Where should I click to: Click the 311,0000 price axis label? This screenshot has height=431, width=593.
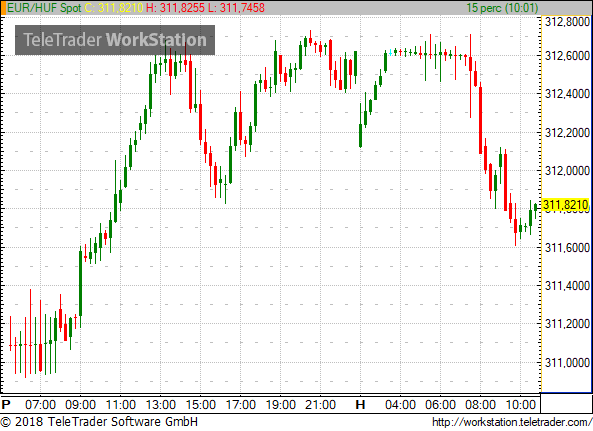pyautogui.click(x=567, y=363)
